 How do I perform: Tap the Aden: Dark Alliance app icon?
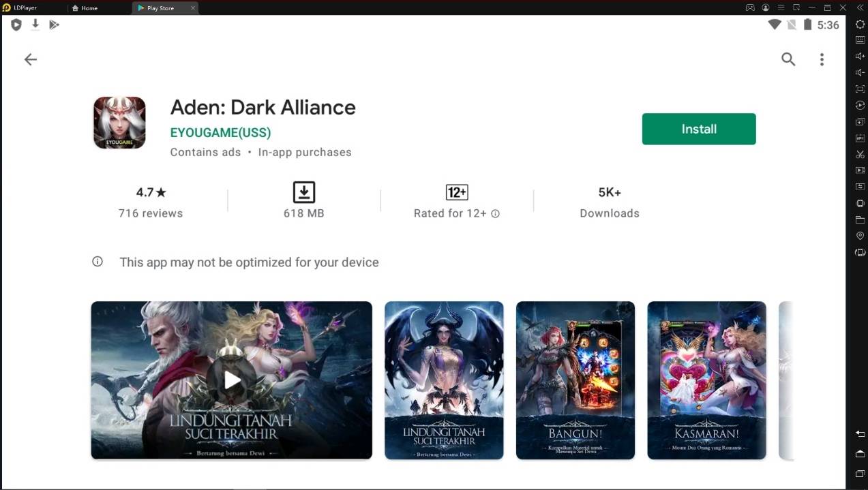(x=119, y=123)
